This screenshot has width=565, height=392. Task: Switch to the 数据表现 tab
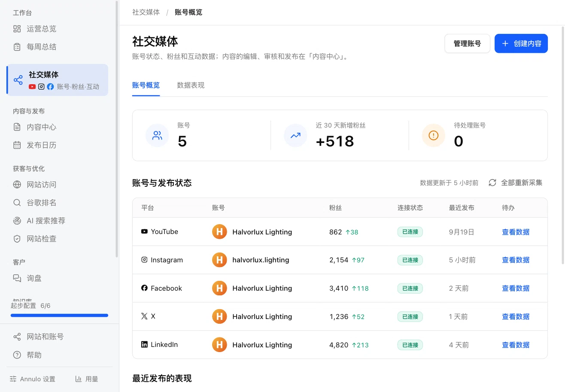point(191,85)
